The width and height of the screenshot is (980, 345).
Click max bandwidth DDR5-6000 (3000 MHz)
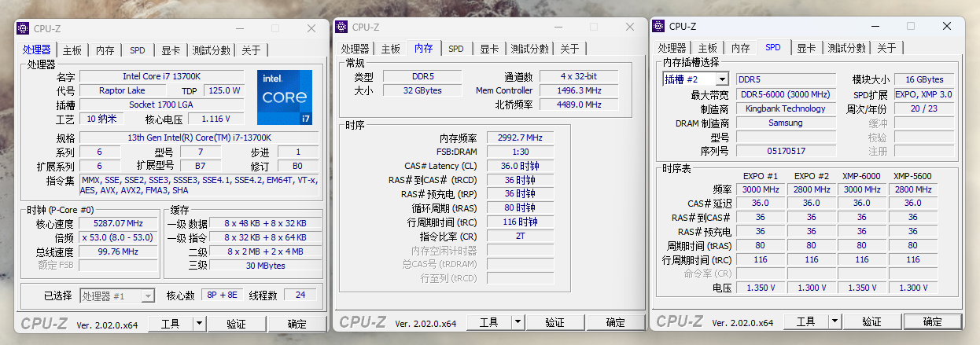pyautogui.click(x=786, y=94)
